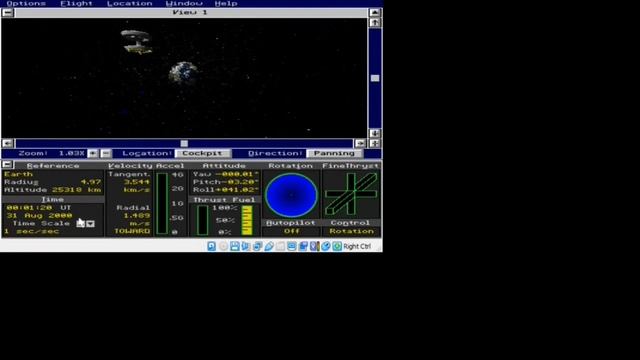640x360 pixels.
Task: Click the 31 Aug 2000 date
Action: coord(39,216)
